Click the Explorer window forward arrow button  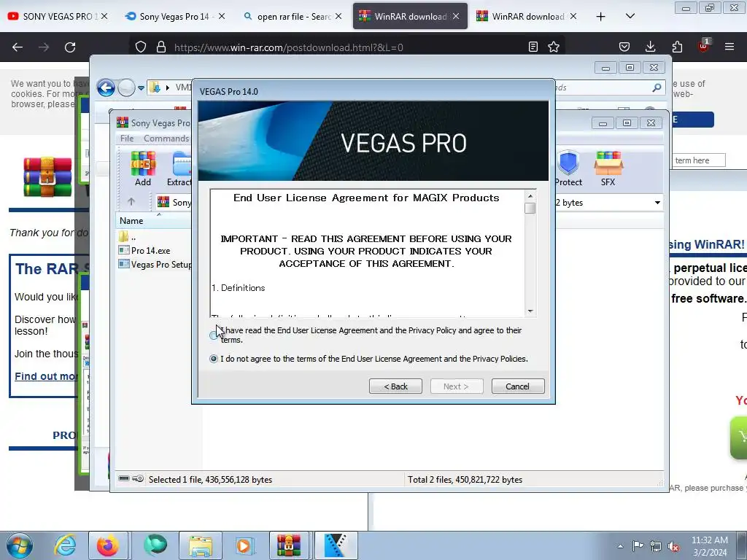click(x=126, y=87)
